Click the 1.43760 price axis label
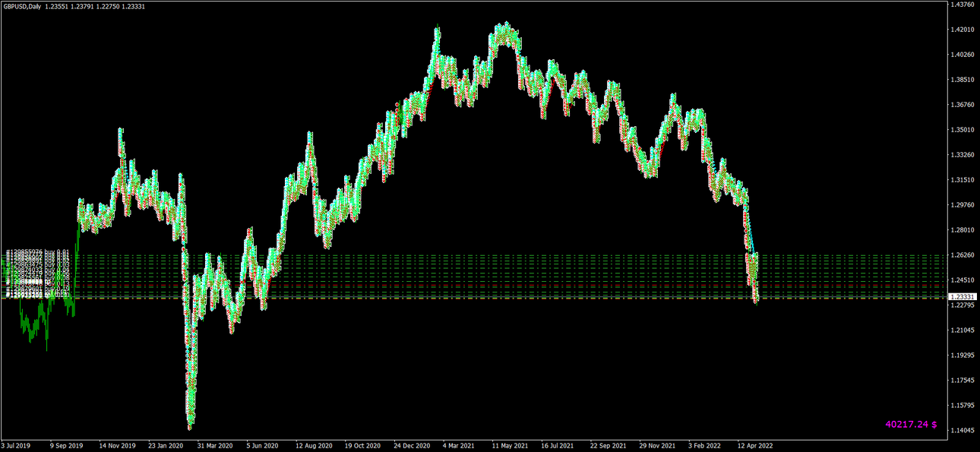Screen dimensions: 980x452 pos(963,5)
